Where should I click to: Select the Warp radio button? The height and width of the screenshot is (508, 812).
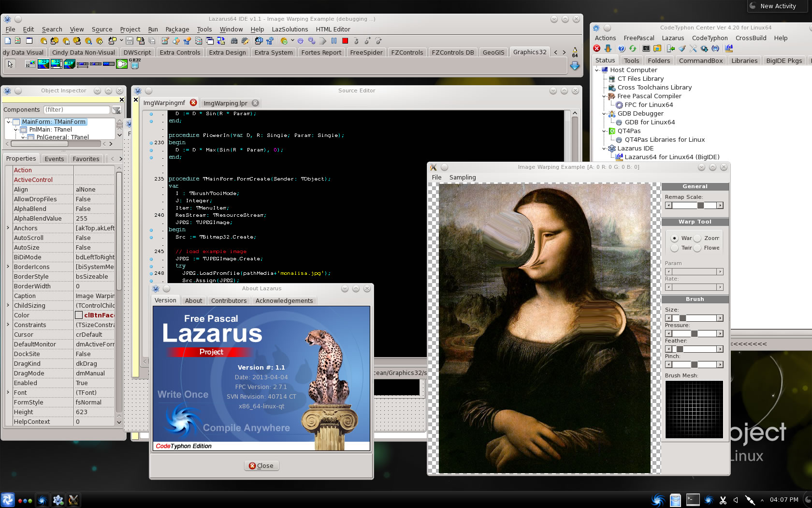(x=674, y=239)
